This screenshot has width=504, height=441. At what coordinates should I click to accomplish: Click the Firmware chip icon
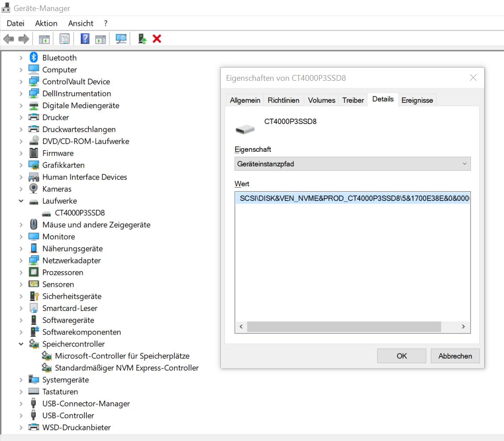[34, 153]
